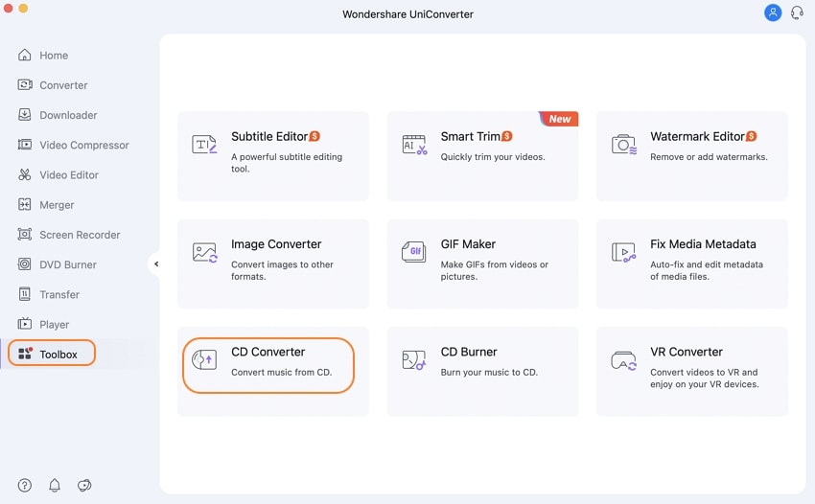
Task: Click 'Make GIFs from videos or pictures.' text
Action: pyautogui.click(x=495, y=270)
